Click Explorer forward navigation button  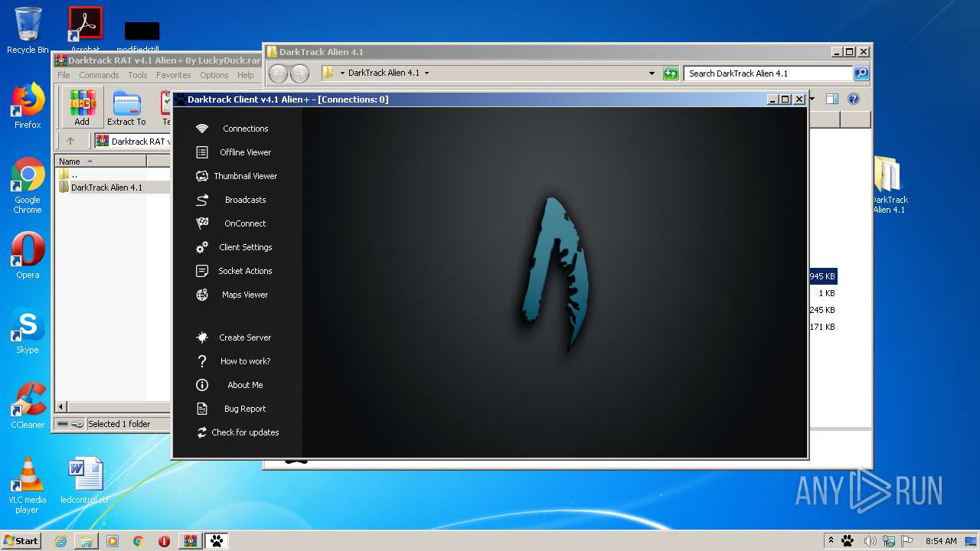coord(299,73)
